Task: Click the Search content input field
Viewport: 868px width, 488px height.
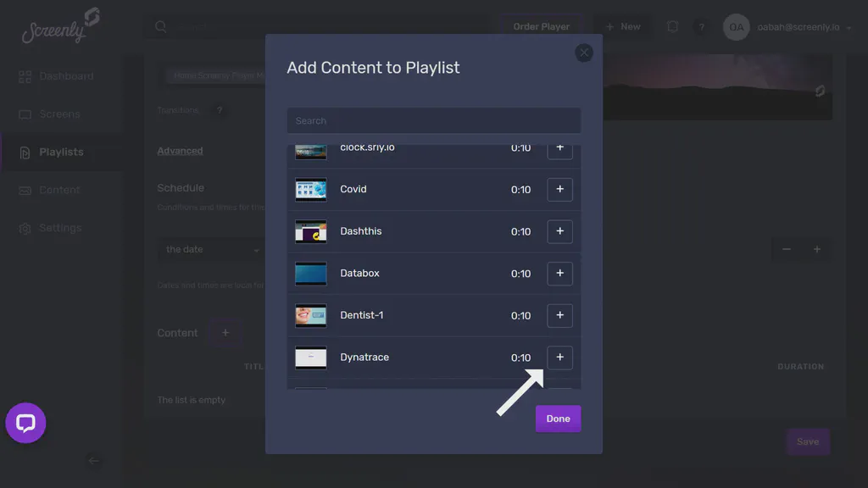Action: click(x=433, y=120)
